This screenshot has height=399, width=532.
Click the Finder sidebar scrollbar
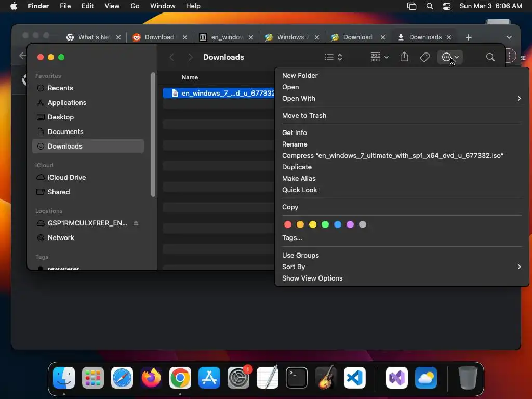(x=153, y=135)
